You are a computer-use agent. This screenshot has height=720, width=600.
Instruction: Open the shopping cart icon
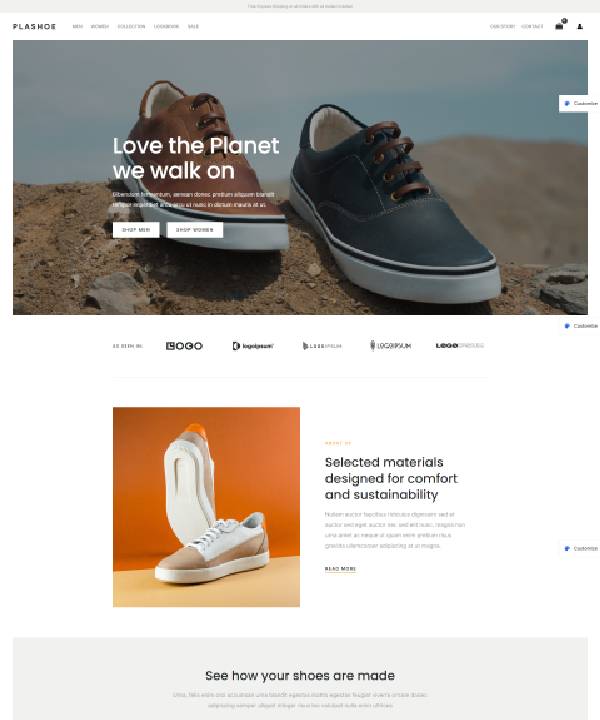[x=560, y=26]
